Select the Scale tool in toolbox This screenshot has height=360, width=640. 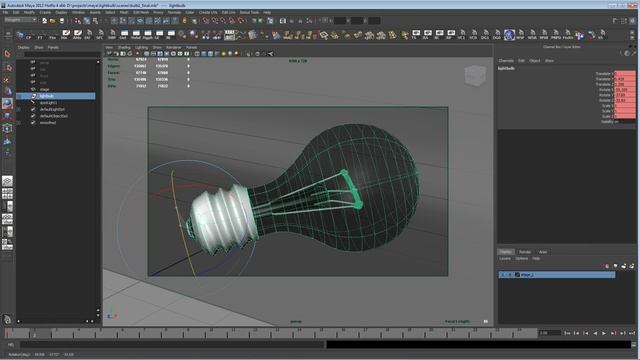7,116
